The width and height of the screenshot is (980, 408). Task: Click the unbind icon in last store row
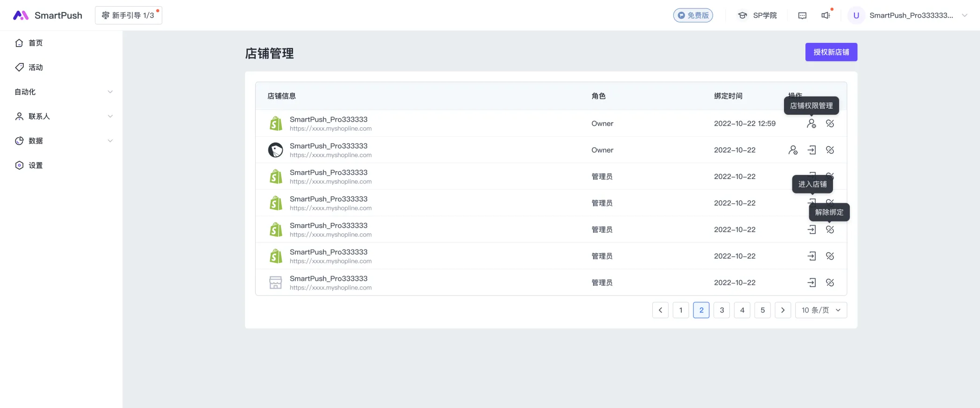point(830,283)
